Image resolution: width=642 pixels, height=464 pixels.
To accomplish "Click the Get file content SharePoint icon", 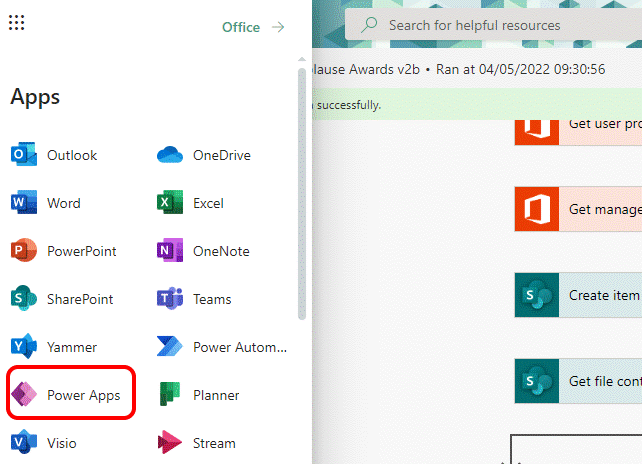I will 537,381.
